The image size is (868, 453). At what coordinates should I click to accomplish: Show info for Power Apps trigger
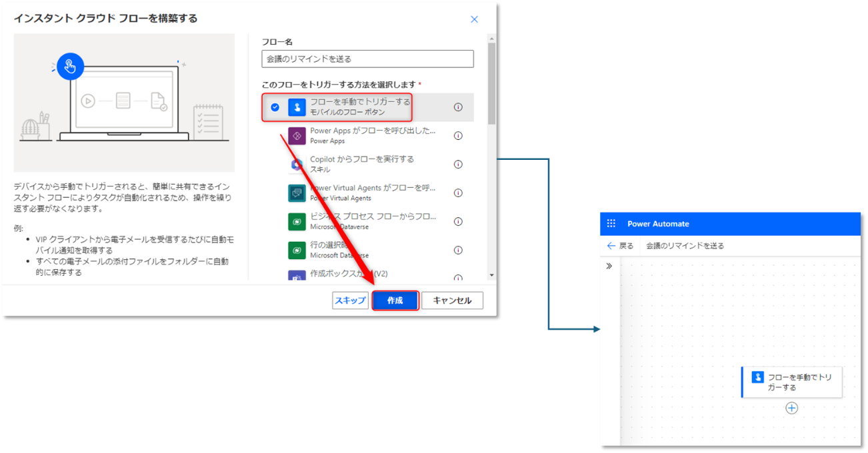click(x=458, y=135)
